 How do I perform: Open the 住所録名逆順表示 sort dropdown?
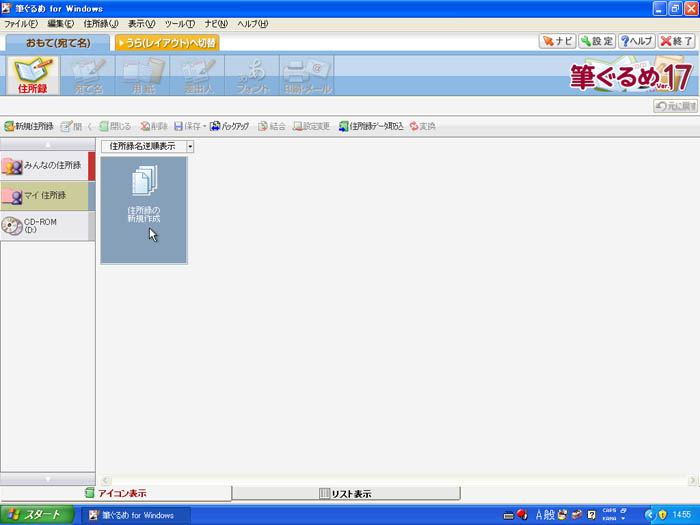(x=189, y=146)
